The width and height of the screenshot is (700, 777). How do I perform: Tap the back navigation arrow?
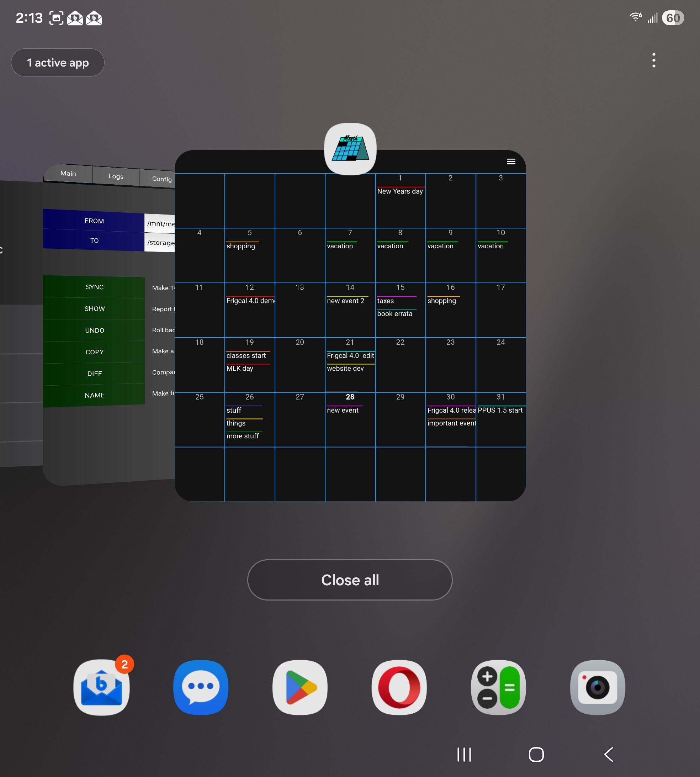click(x=609, y=754)
